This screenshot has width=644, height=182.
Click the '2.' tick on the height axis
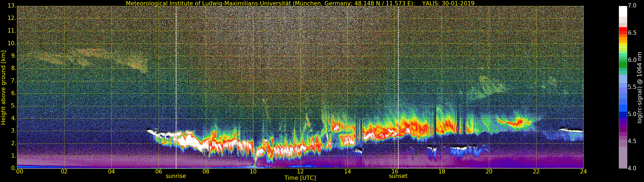[14, 143]
